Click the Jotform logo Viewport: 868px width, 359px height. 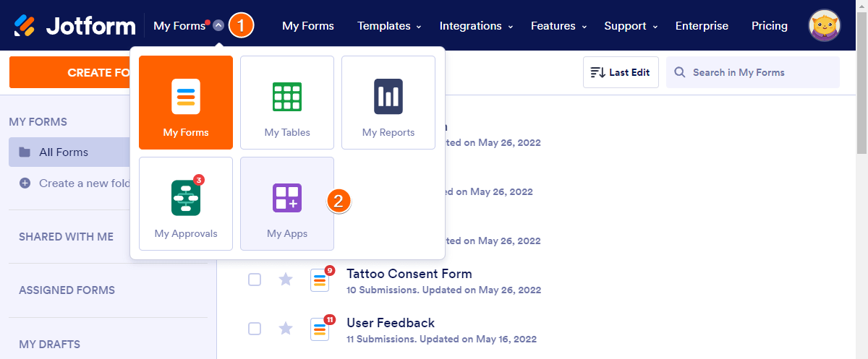coord(75,26)
